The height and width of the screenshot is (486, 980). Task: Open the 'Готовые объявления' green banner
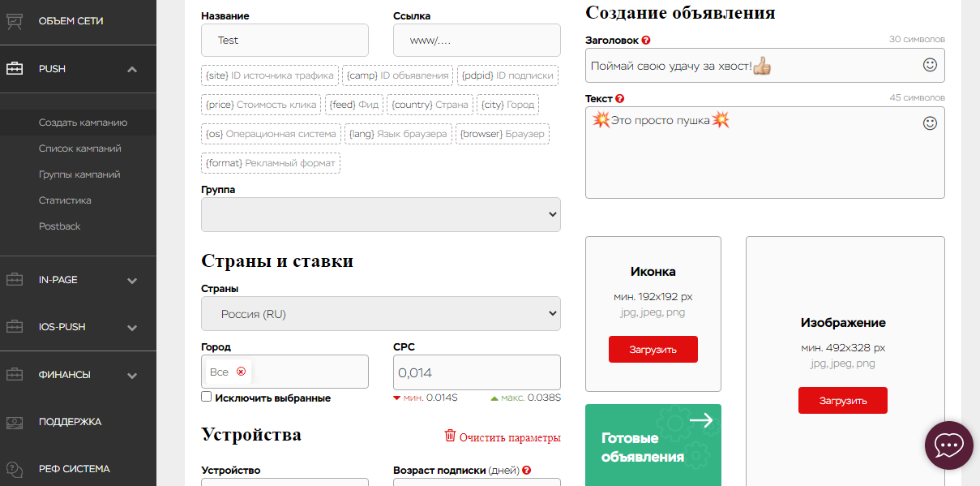[x=653, y=445]
